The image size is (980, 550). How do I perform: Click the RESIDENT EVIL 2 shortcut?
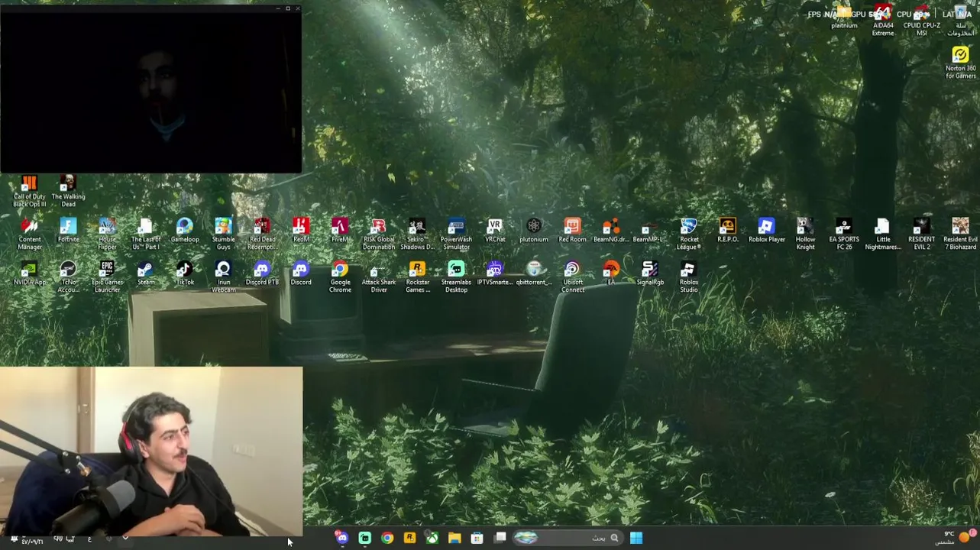click(x=921, y=234)
